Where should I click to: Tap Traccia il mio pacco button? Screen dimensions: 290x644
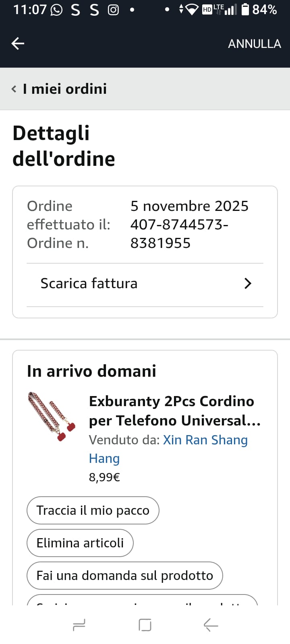coord(93,510)
